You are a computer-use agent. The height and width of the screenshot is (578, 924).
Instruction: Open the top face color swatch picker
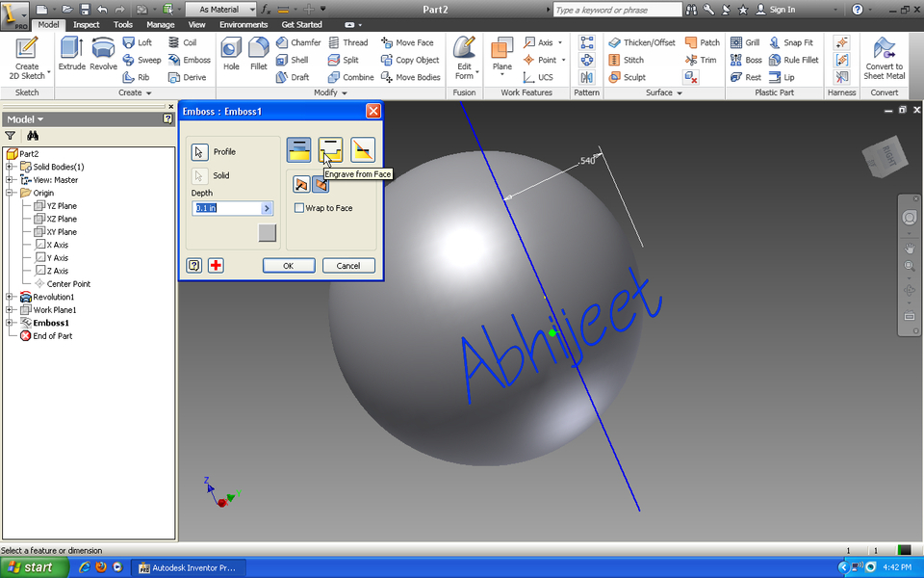pos(267,232)
